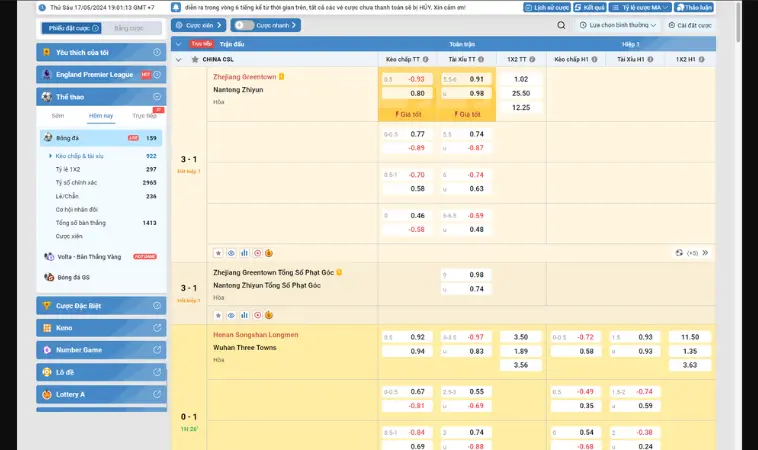758x450 pixels.
Task: Add Zhejiang match to favorites with star
Action: [218, 253]
